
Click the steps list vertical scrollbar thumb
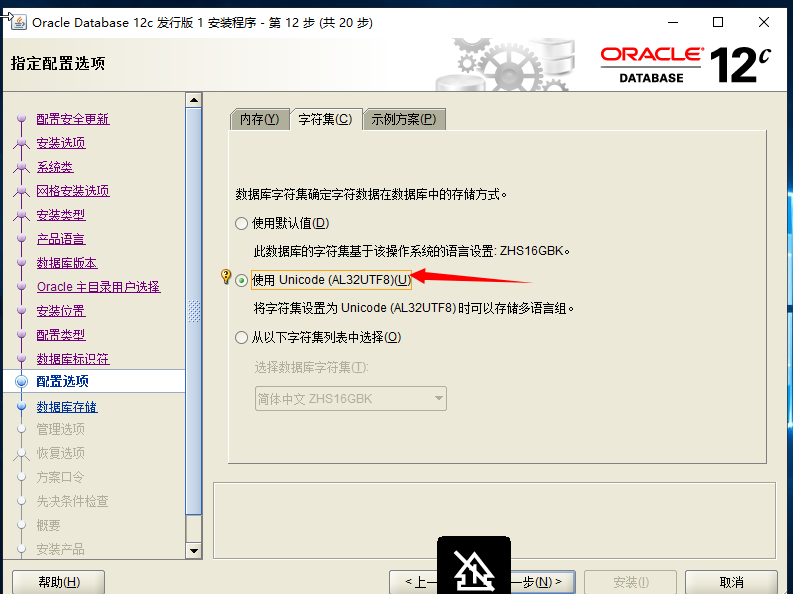[x=194, y=311]
